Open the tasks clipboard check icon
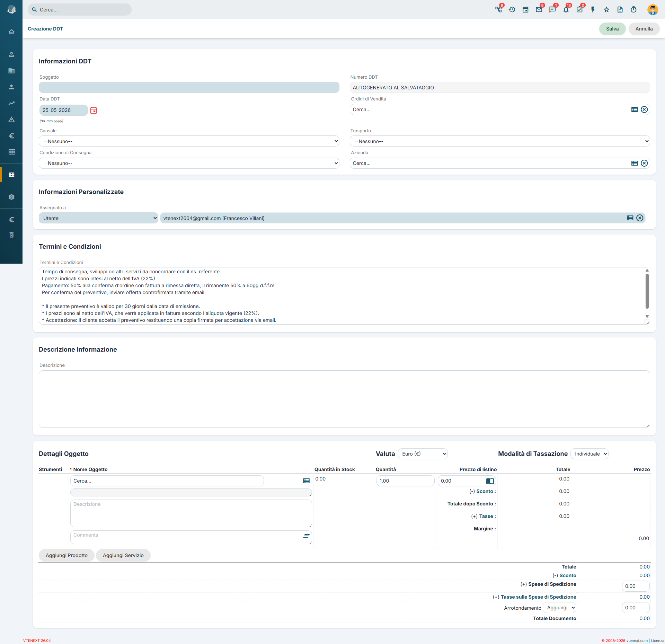 tap(579, 10)
